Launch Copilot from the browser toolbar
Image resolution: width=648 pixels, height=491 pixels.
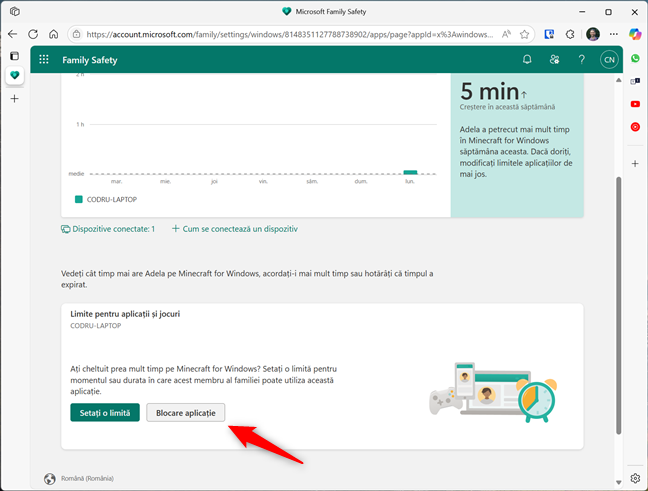(635, 34)
